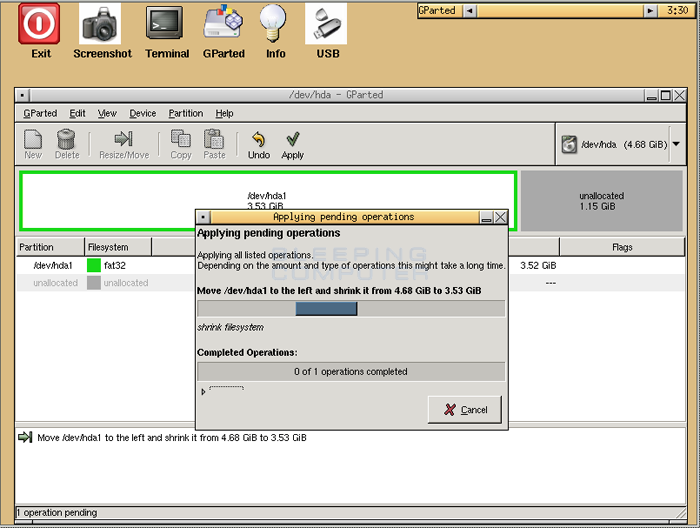Click the shrink filesystem progress bar
The width and height of the screenshot is (700, 528).
[x=350, y=309]
